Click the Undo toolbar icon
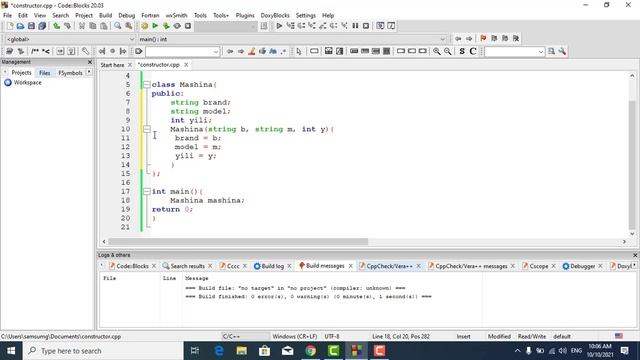This screenshot has height=360, width=640. point(56,26)
